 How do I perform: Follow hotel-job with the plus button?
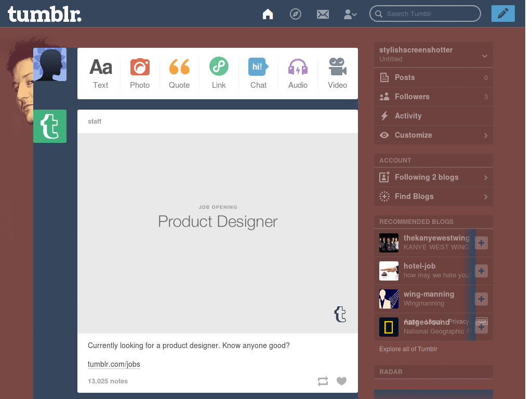click(x=481, y=271)
